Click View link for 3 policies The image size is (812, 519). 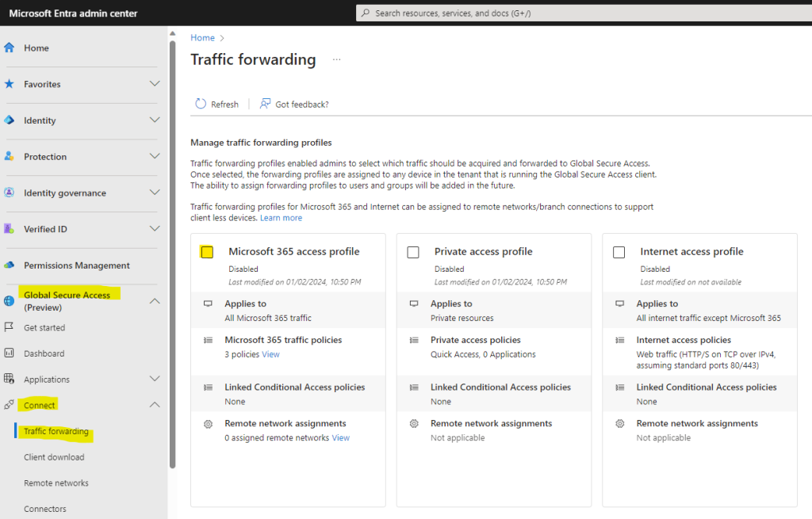click(x=270, y=354)
